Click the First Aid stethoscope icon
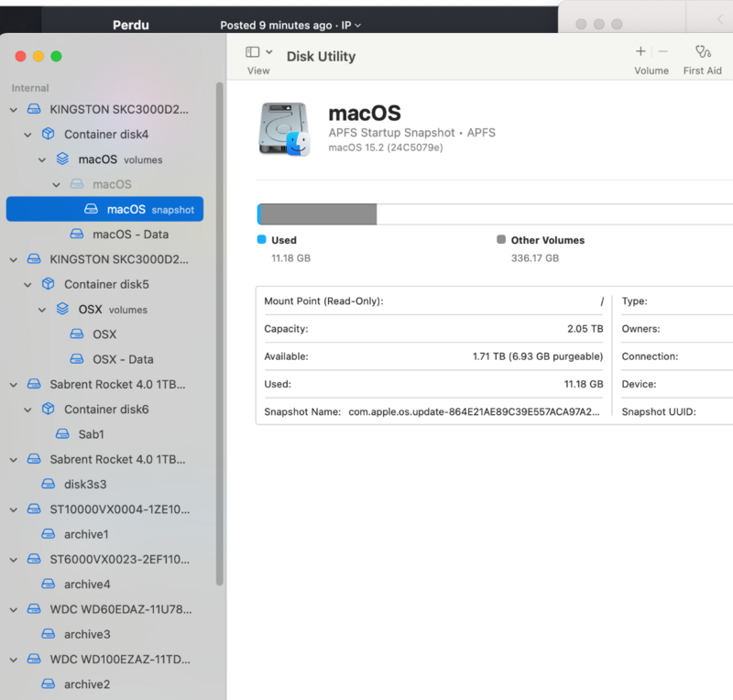Screen dimensions: 733x700 (x=702, y=52)
